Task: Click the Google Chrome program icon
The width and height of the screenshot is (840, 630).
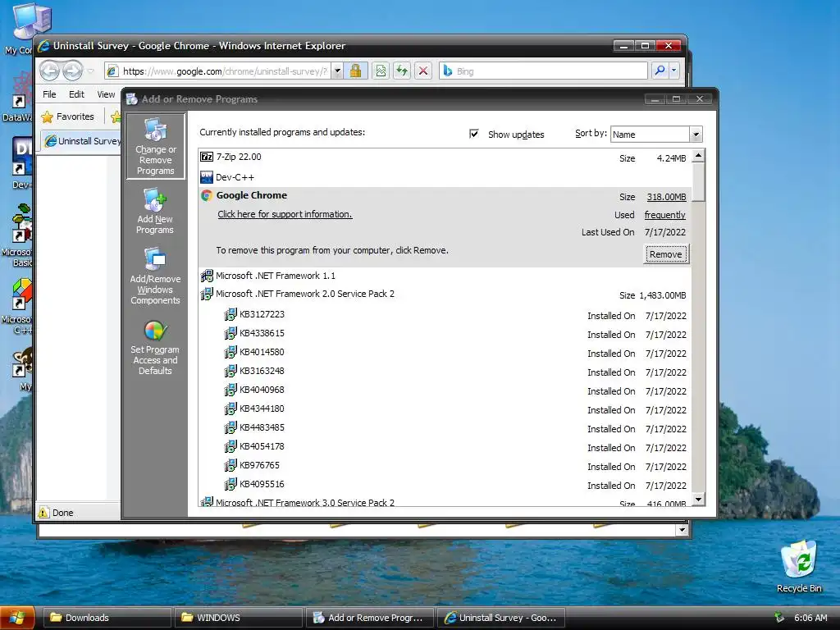Action: (x=206, y=195)
